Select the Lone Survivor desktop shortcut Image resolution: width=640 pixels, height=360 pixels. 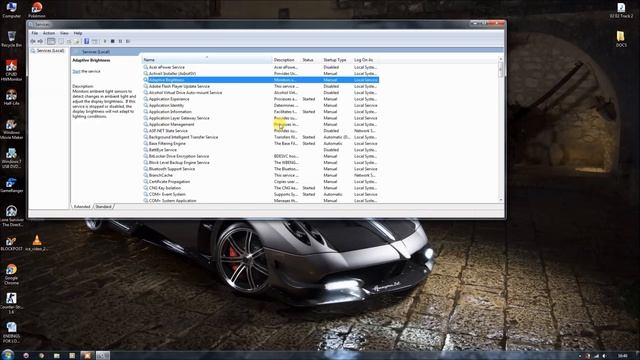pyautogui.click(x=11, y=216)
